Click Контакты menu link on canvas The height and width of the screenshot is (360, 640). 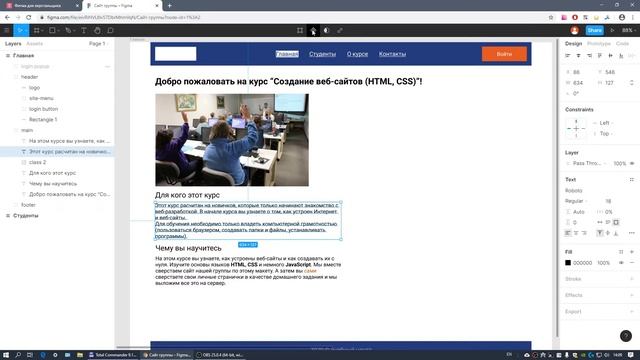coord(392,54)
